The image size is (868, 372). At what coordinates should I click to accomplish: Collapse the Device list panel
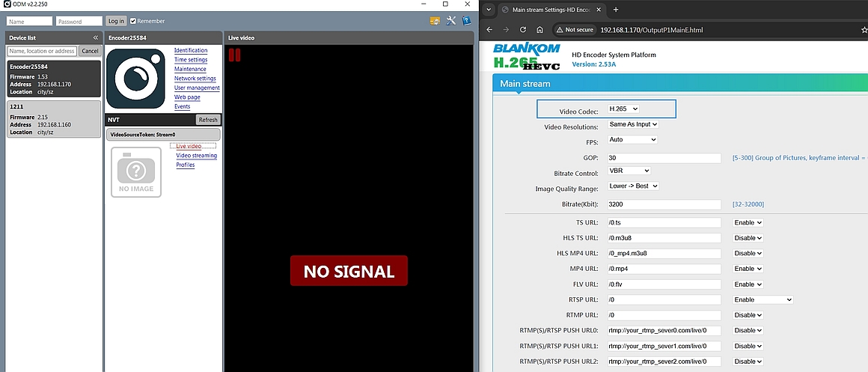pyautogui.click(x=95, y=37)
